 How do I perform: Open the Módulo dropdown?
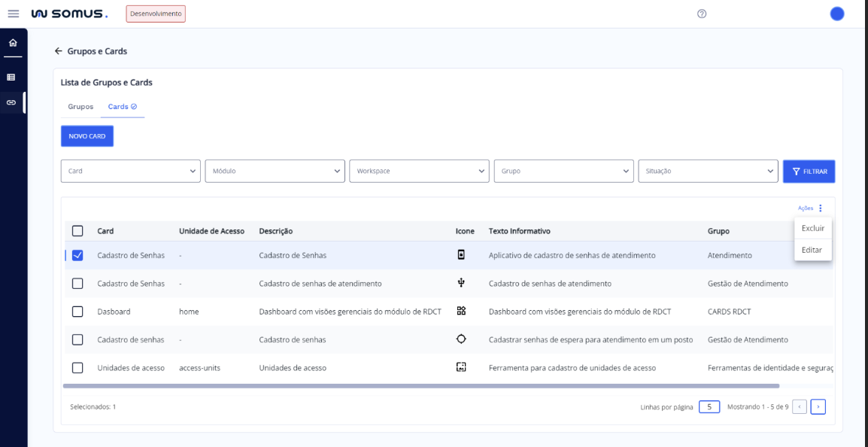pos(275,171)
